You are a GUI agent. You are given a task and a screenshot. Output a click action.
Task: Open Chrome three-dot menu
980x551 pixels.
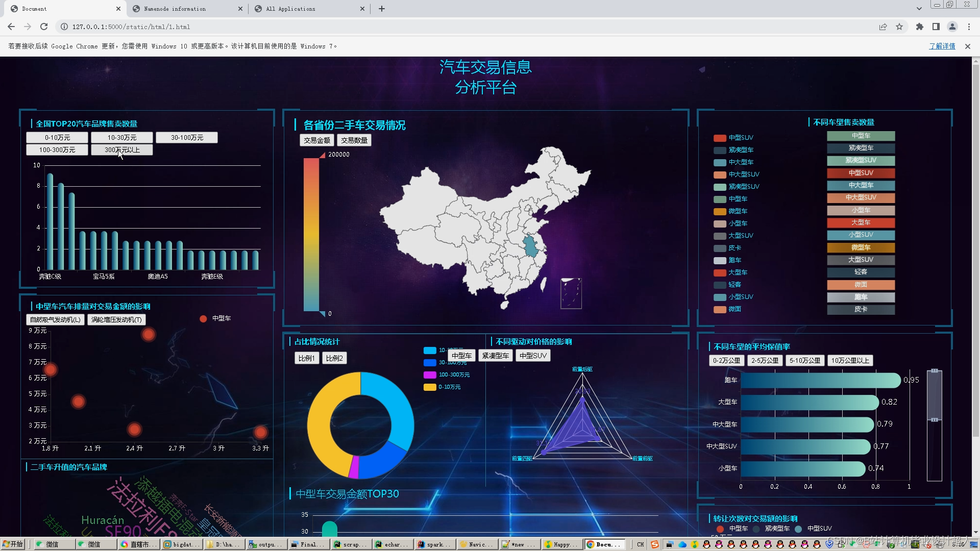pos(969,27)
